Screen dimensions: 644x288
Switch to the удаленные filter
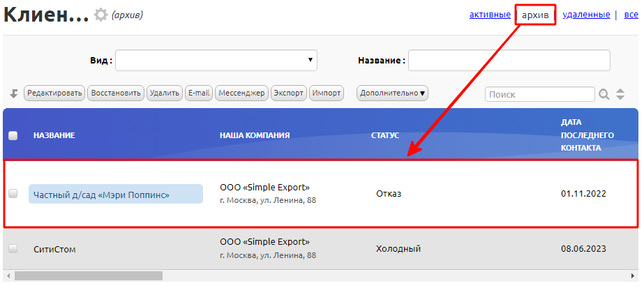point(586,15)
